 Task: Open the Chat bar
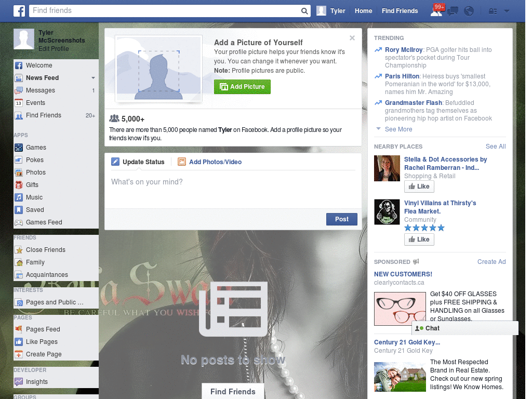[x=465, y=328]
